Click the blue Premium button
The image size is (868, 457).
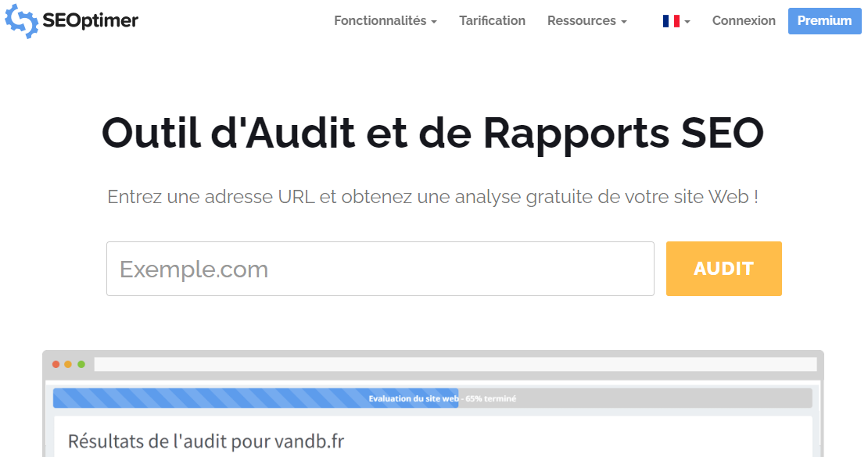coord(824,21)
